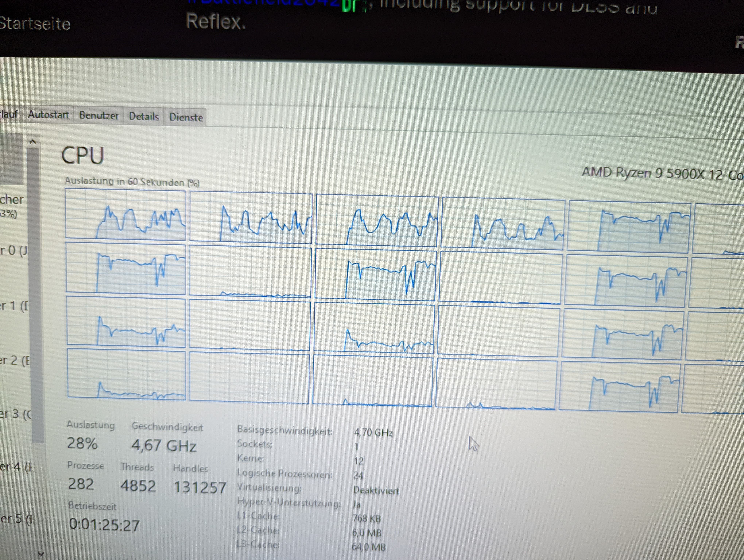Click the AMD Ryzen 9 5900X processor name
The width and height of the screenshot is (744, 560).
pos(663,174)
